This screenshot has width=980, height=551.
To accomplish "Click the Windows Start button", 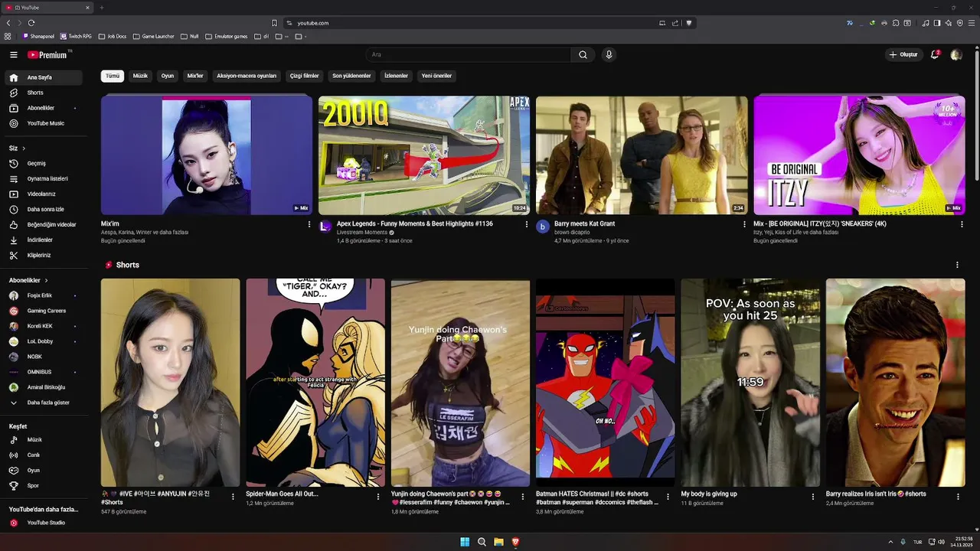I will (x=465, y=542).
